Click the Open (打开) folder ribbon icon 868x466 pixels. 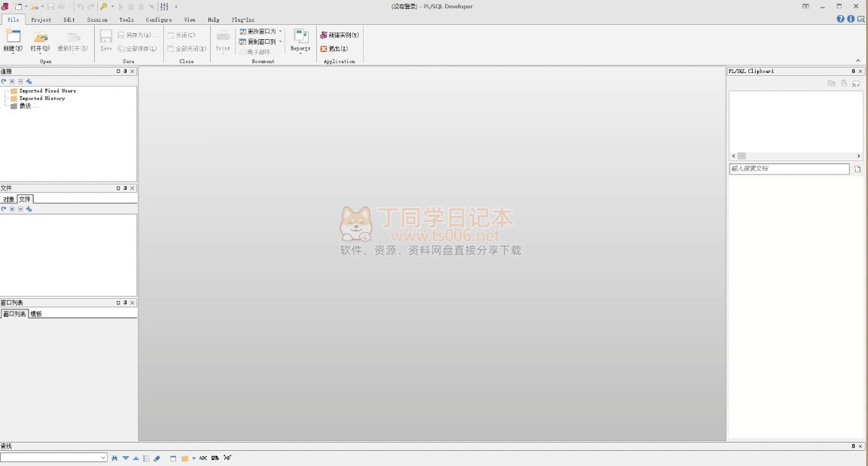tap(41, 37)
